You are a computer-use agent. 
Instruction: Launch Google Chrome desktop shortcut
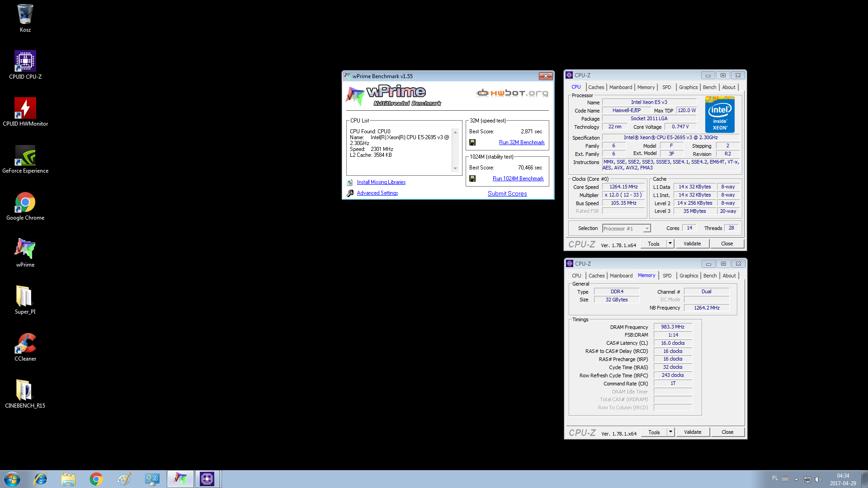(25, 206)
